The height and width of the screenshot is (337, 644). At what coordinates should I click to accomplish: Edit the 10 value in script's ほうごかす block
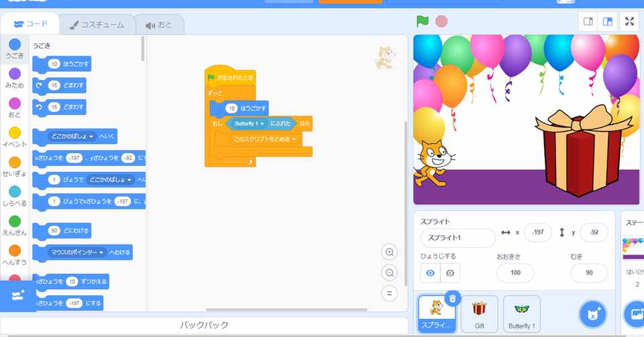pyautogui.click(x=231, y=108)
